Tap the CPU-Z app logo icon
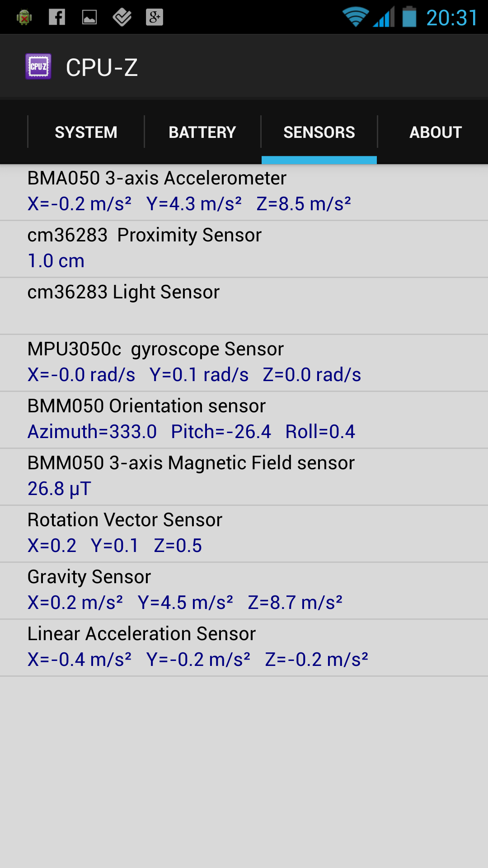The width and height of the screenshot is (488, 868). tap(38, 67)
